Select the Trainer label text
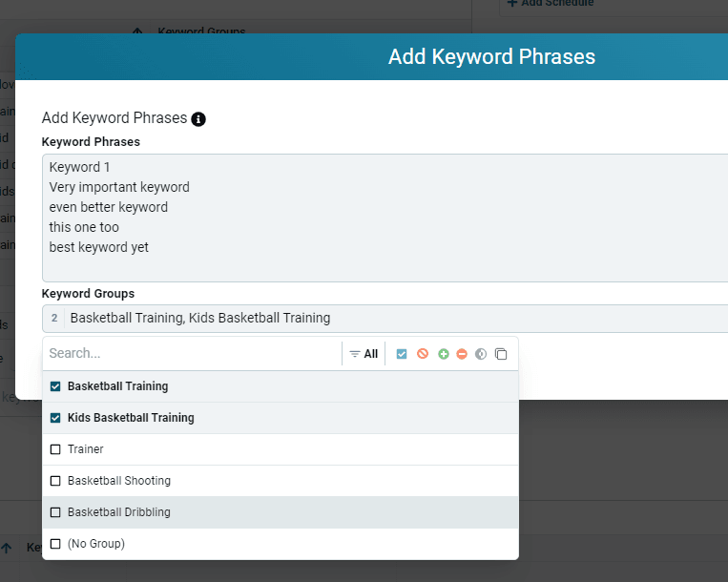 coord(86,449)
